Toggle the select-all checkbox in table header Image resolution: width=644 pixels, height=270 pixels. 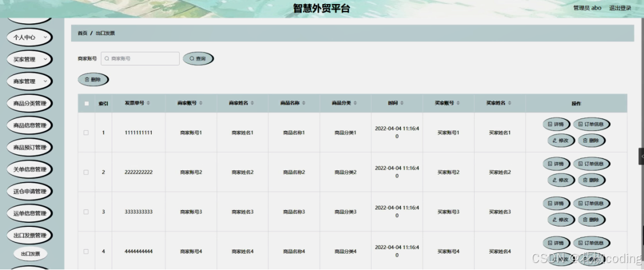pyautogui.click(x=86, y=104)
